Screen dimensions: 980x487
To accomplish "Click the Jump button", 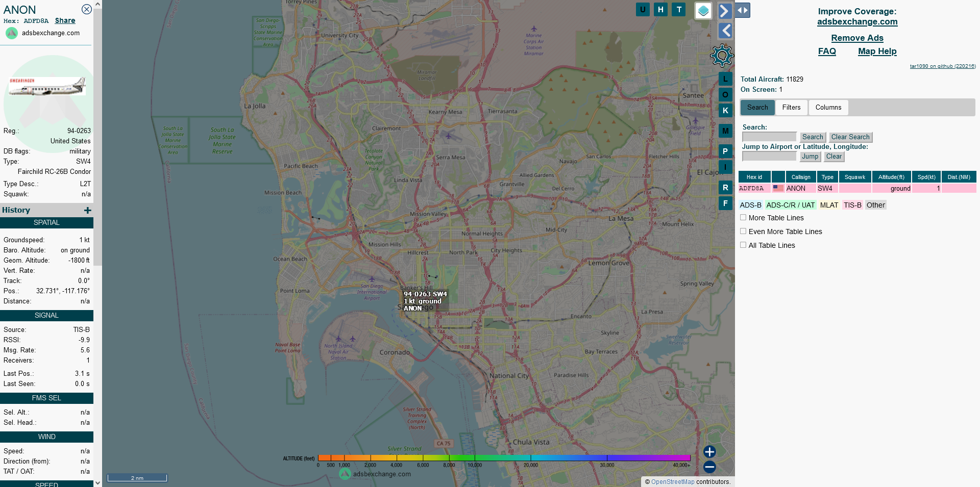I will tap(810, 156).
